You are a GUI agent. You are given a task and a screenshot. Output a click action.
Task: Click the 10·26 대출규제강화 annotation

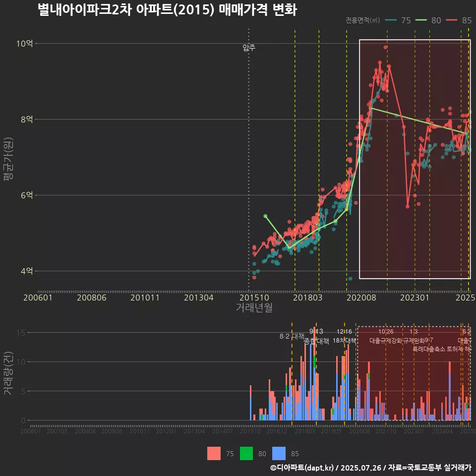tap(386, 336)
